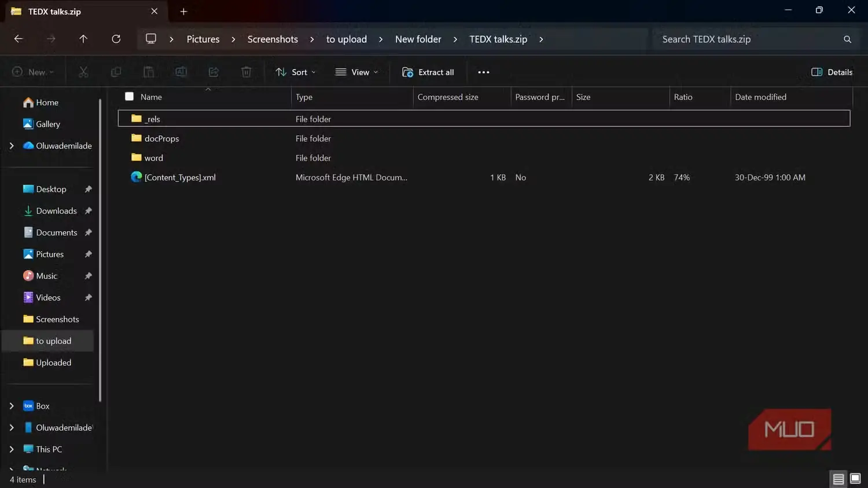Screen dimensions: 868x488
Task: Click the Rename icon in toolbar
Action: (x=181, y=72)
